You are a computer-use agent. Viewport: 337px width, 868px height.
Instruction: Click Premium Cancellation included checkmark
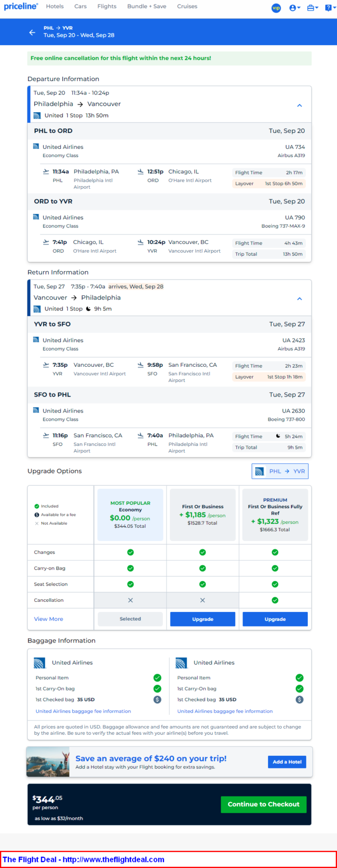[x=275, y=600]
